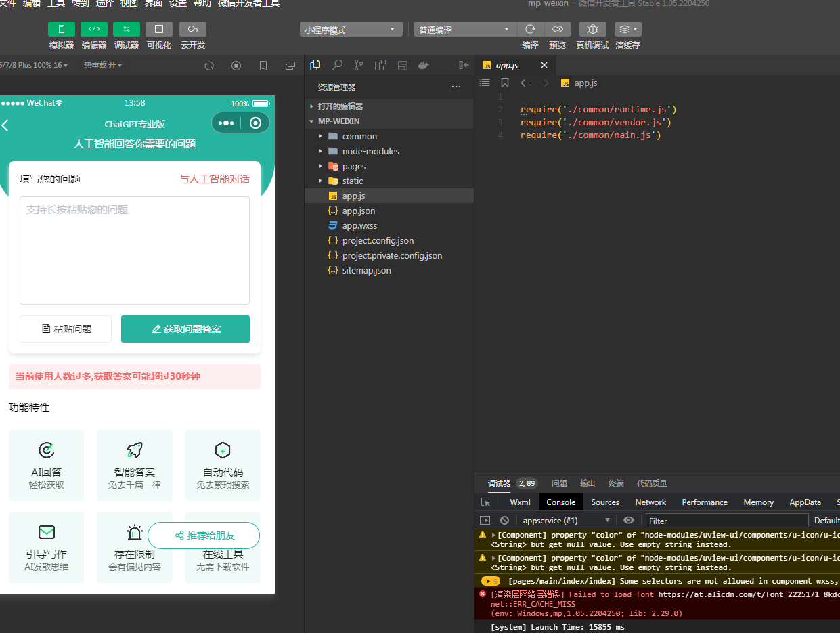
Task: Open the 帮助 menu
Action: (x=202, y=3)
